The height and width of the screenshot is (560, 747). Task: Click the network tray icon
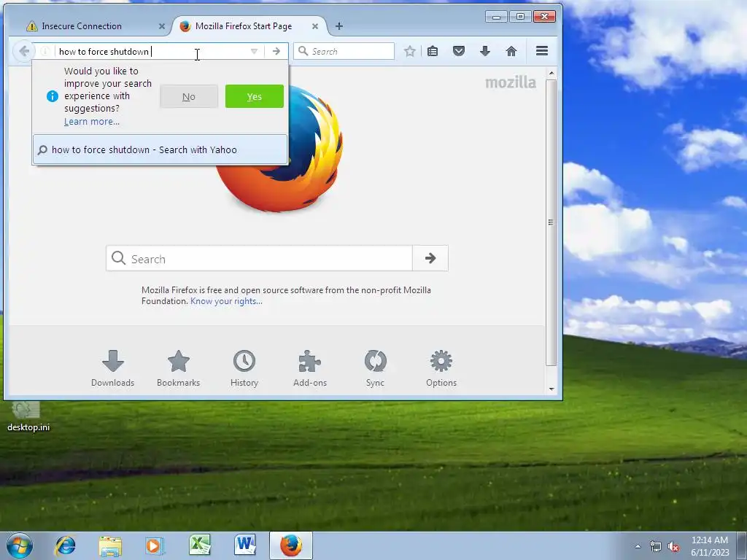(656, 547)
